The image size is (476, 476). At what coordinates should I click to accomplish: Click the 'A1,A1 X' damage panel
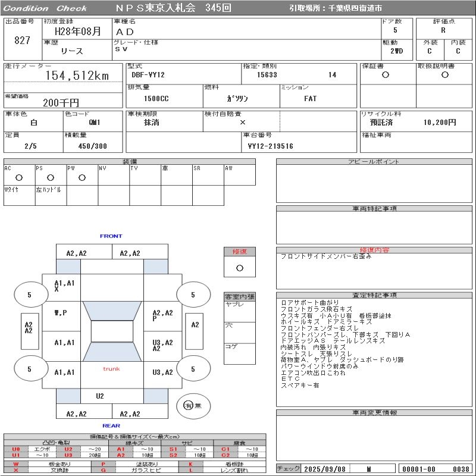tap(64, 285)
